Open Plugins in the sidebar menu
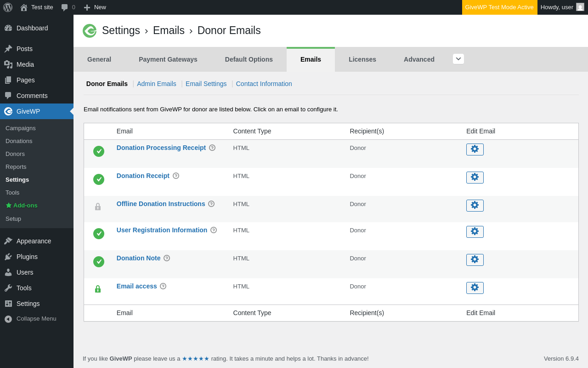Viewport: 588px width, 368px height. click(x=27, y=257)
